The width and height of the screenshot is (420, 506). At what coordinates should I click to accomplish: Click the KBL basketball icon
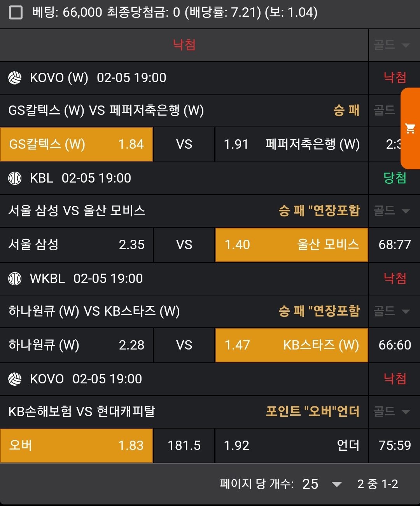pos(15,178)
